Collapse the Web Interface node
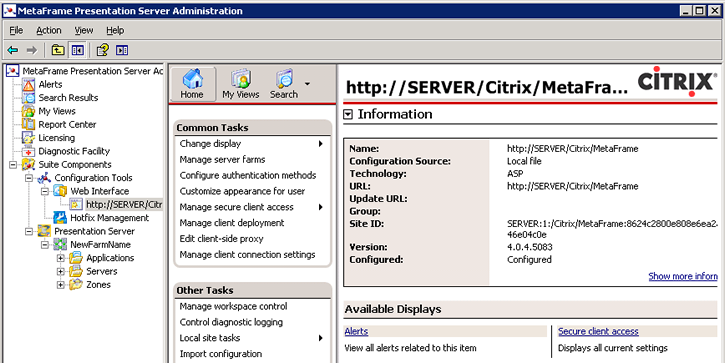This screenshot has height=363, width=725. tap(45, 191)
